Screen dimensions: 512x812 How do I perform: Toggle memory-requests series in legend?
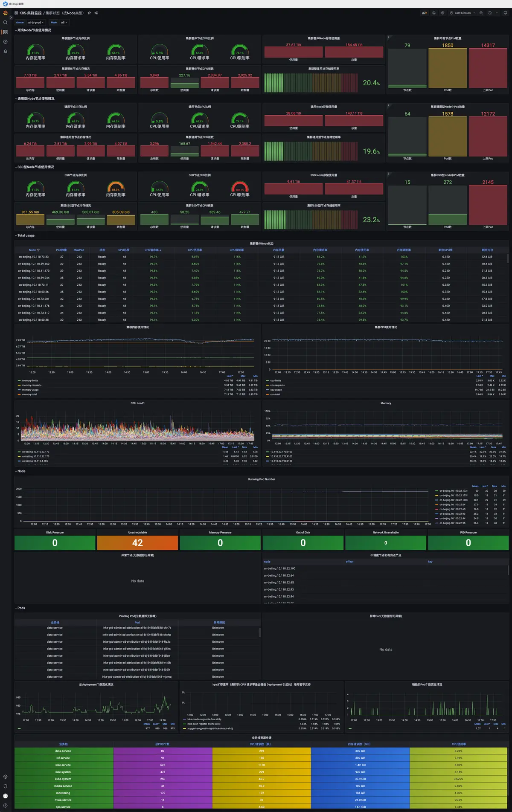pos(32,385)
